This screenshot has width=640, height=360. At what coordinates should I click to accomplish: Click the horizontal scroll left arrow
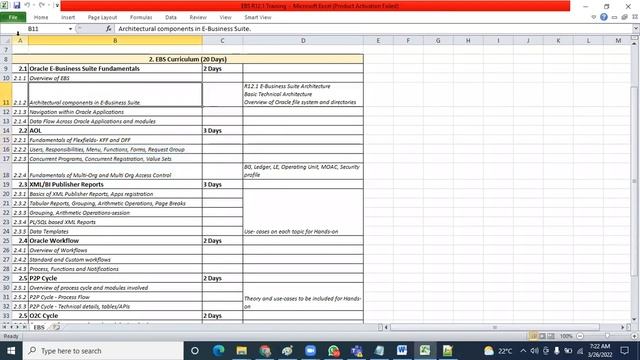386,327
